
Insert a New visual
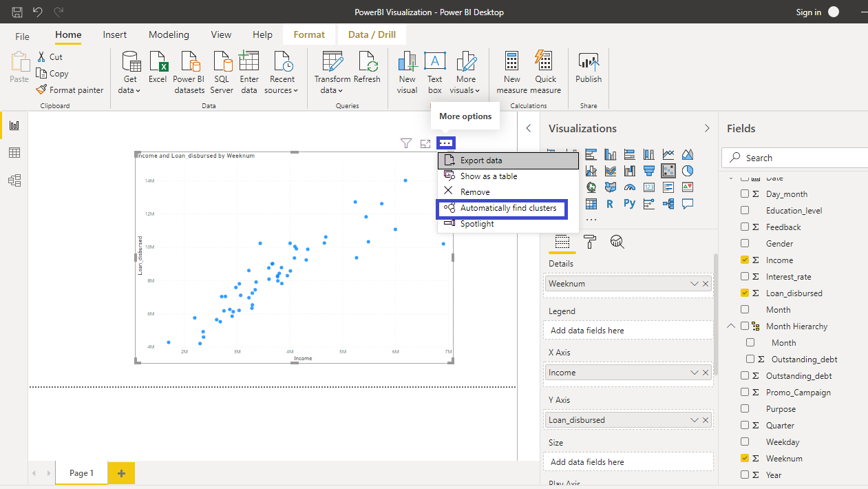[x=407, y=72]
